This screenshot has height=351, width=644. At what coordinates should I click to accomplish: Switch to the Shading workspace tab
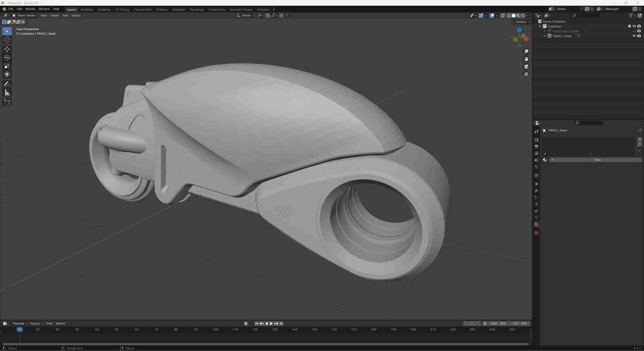pyautogui.click(x=162, y=9)
